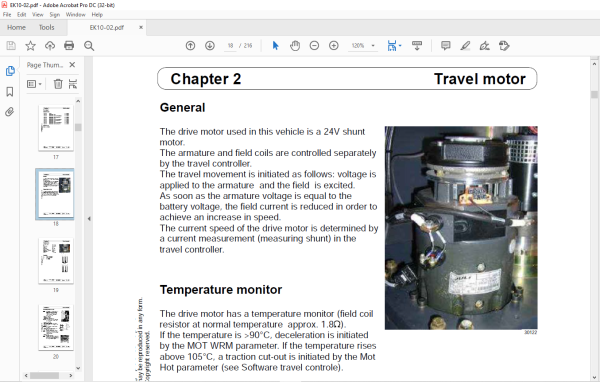Go to previous page arrow
600x382 pixels.
[190, 46]
